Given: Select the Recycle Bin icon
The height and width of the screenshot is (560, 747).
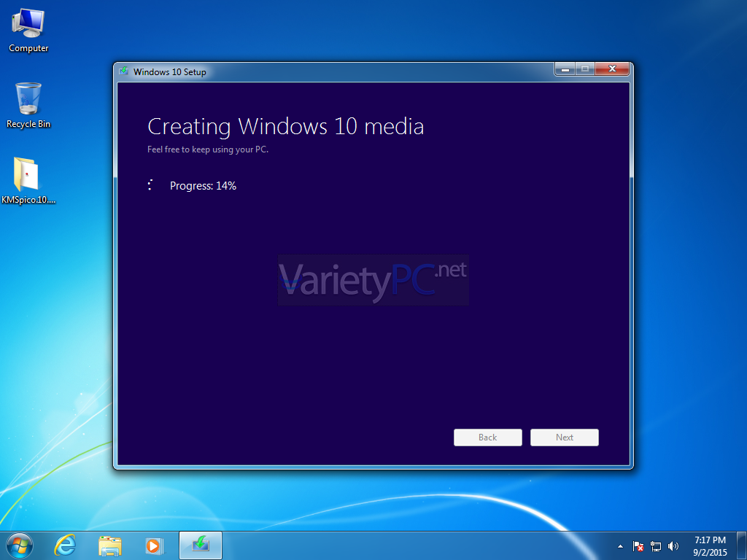Looking at the screenshot, I should click(28, 104).
